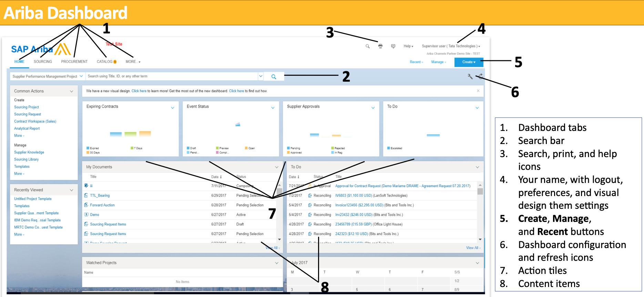Open the Help menu
The width and height of the screenshot is (644, 297).
pos(408,46)
